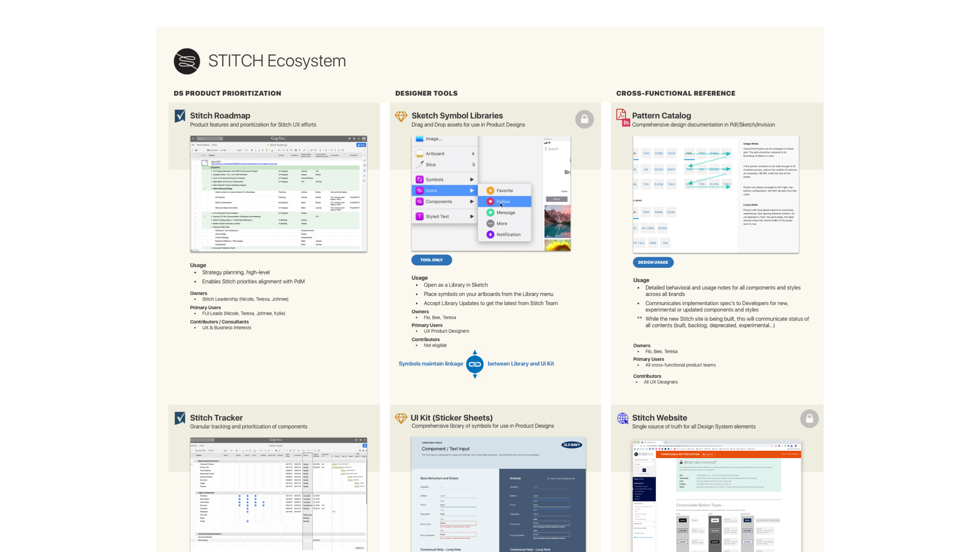Click 'Component / Text Input' title in UI Kit thumbnail
Viewport: 980px width, 552px height.
pyautogui.click(x=445, y=449)
